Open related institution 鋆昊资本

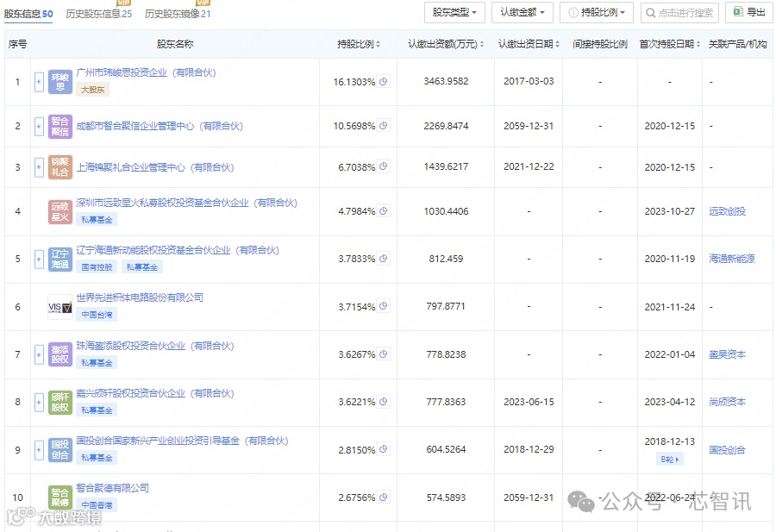point(727,354)
